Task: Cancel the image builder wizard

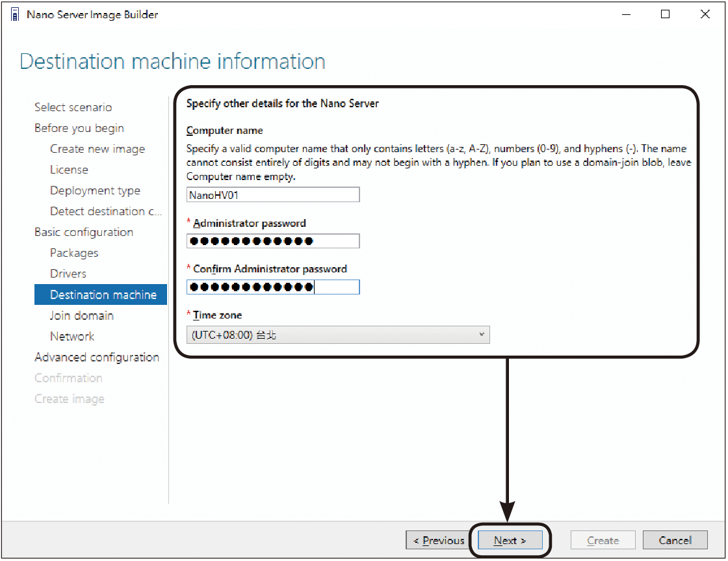Action: [x=675, y=540]
